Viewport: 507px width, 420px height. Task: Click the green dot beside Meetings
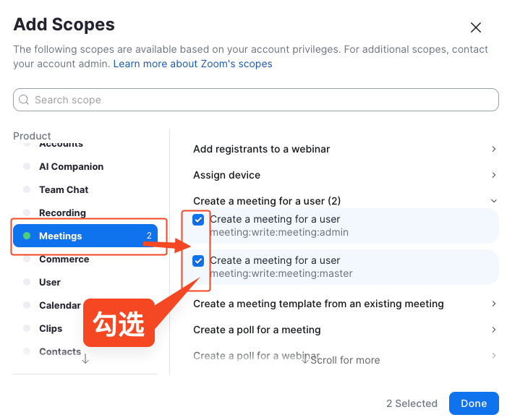pyautogui.click(x=27, y=236)
